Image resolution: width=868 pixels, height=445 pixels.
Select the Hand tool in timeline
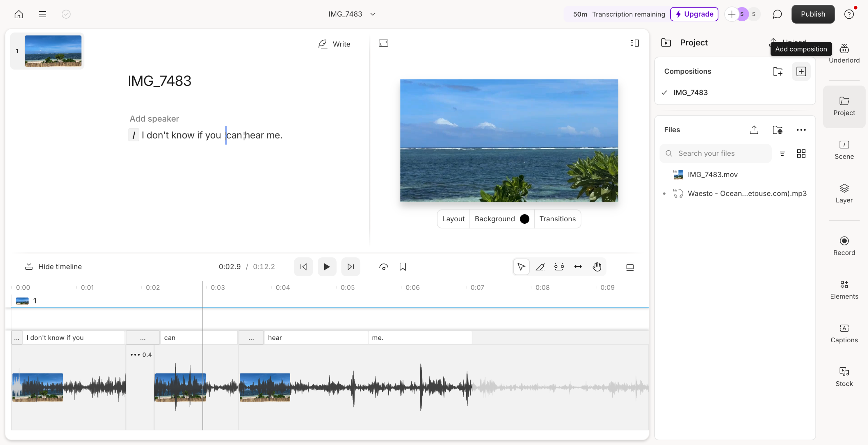click(597, 267)
